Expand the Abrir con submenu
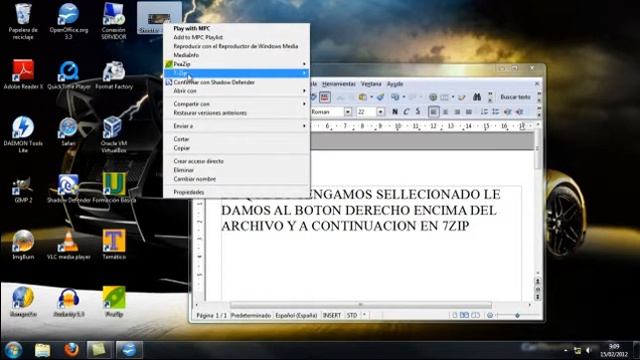This screenshot has height=360, width=640. tap(236, 91)
